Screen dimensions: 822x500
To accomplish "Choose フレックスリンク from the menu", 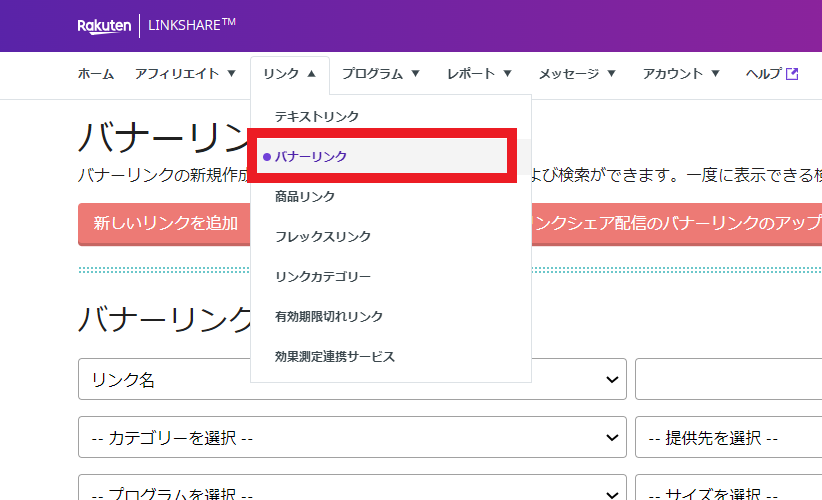I will click(x=323, y=237).
